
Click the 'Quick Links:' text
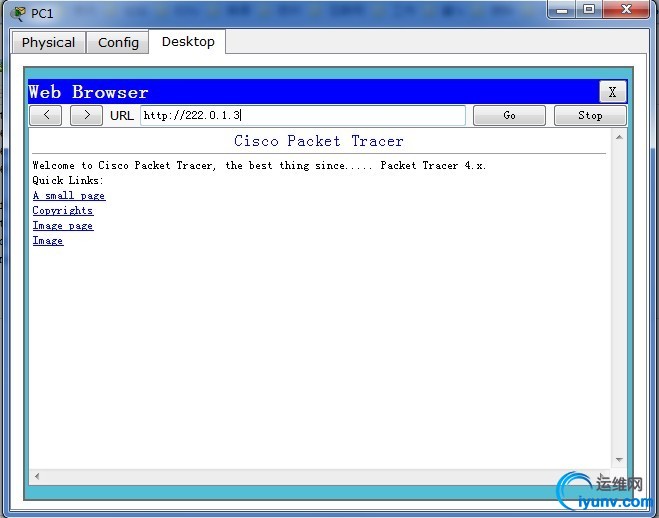tap(68, 181)
